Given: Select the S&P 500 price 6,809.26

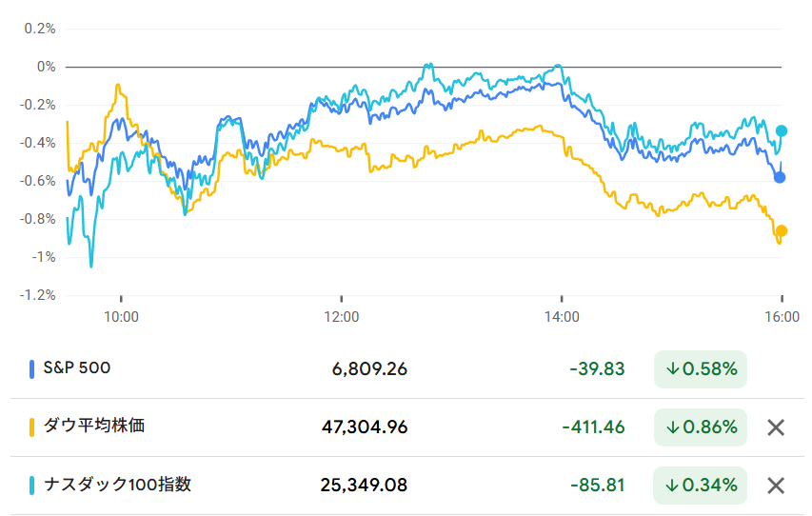Looking at the screenshot, I should coord(369,368).
